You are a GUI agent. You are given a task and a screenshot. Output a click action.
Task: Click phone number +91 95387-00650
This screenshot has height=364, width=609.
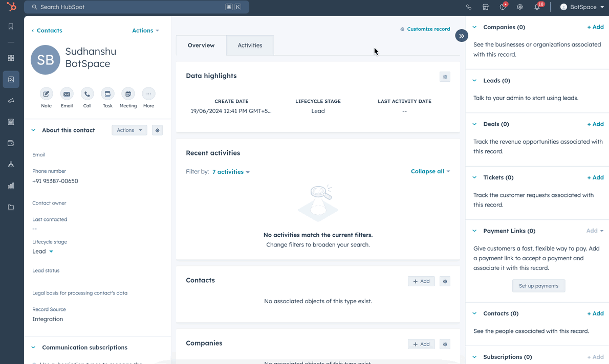[55, 181]
